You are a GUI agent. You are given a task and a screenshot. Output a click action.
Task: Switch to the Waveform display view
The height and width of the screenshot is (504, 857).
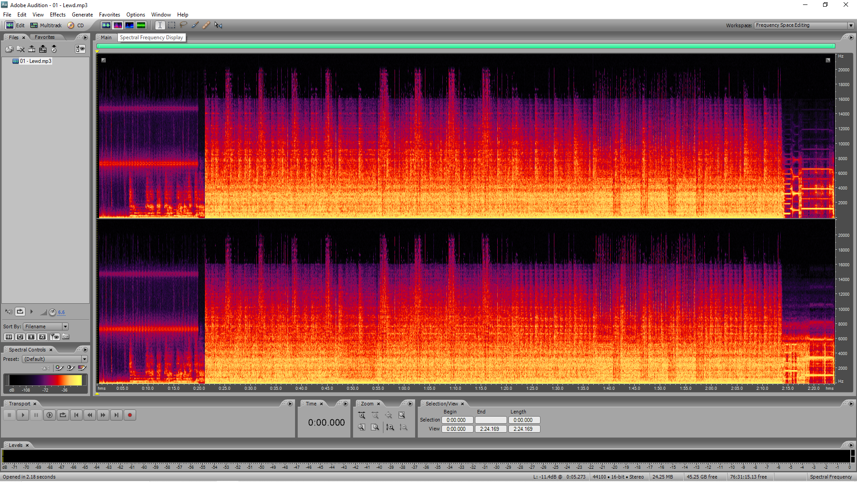pos(106,25)
